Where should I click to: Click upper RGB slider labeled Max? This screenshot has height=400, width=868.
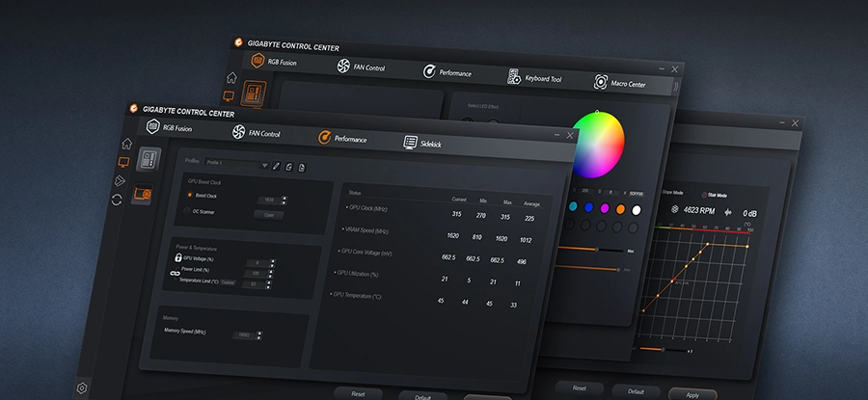[589, 249]
